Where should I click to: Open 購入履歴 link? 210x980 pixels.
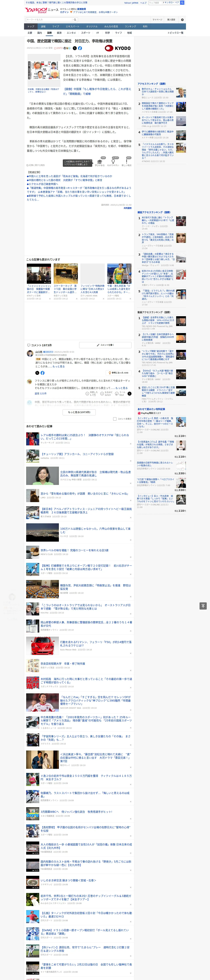click(171, 20)
